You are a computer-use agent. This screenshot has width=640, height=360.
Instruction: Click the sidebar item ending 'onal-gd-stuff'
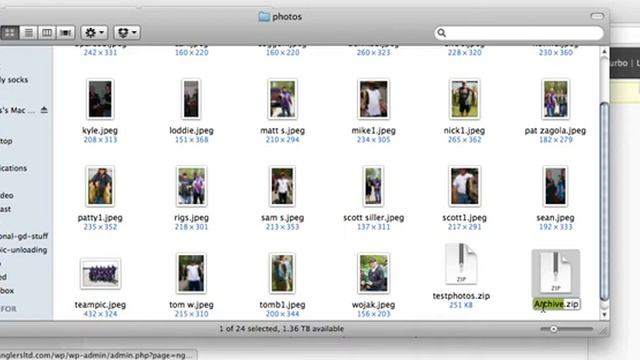click(24, 236)
